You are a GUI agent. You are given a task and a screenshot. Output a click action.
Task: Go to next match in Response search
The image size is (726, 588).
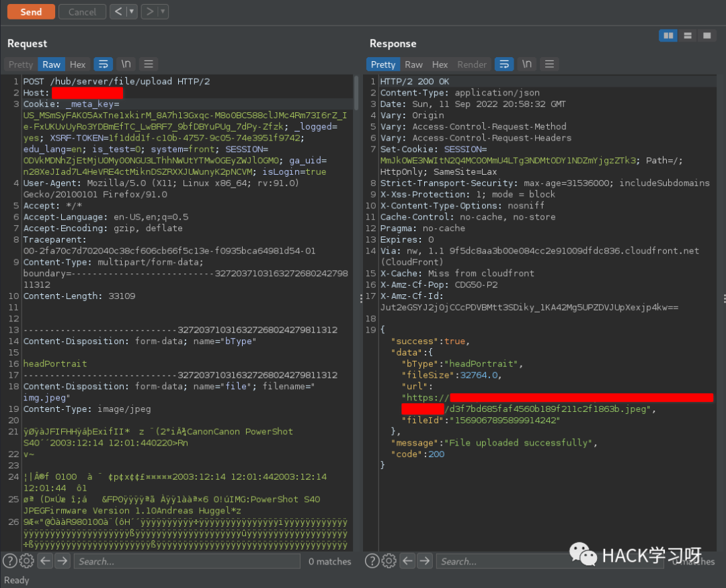point(425,561)
